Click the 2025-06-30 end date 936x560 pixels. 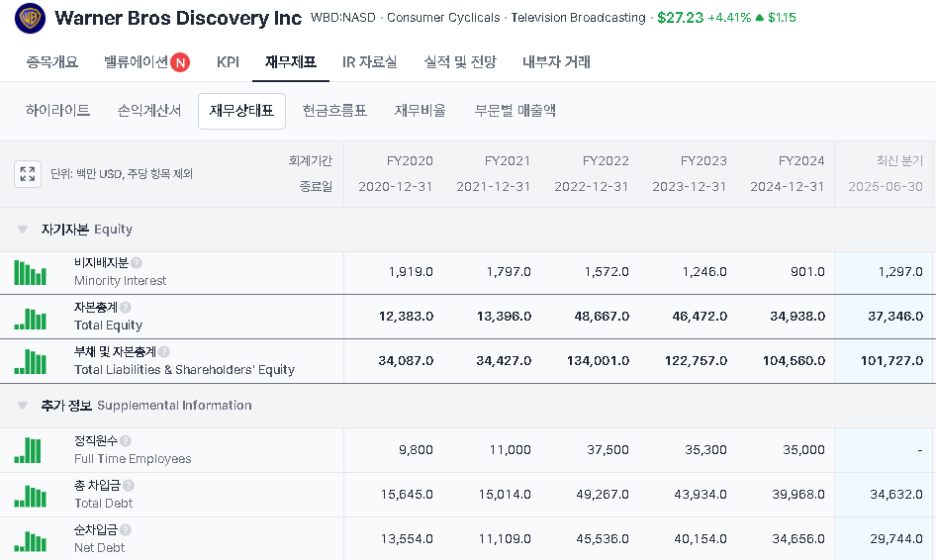pyautogui.click(x=886, y=187)
